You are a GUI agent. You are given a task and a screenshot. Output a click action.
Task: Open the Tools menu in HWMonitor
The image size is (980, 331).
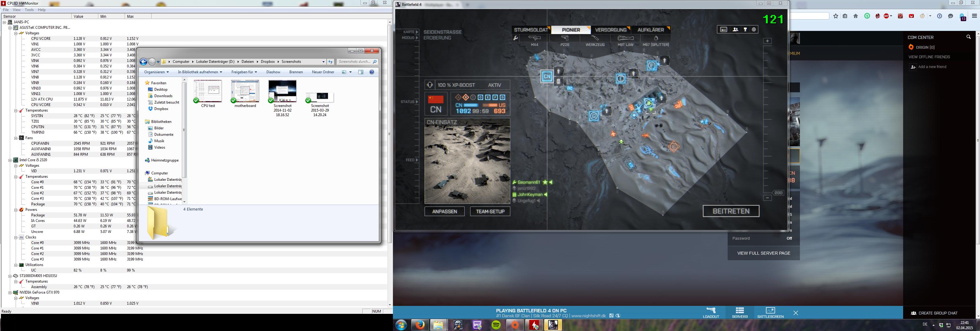click(29, 10)
